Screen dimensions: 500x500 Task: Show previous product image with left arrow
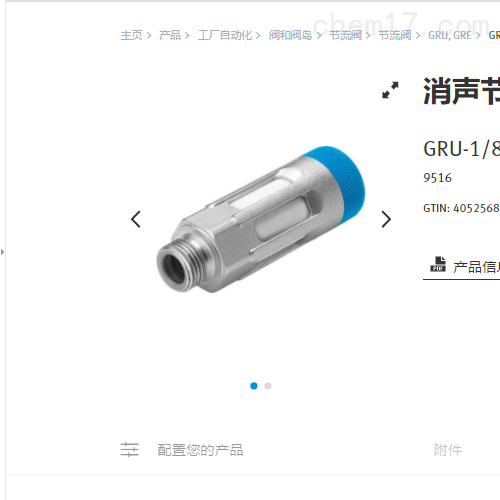136,219
